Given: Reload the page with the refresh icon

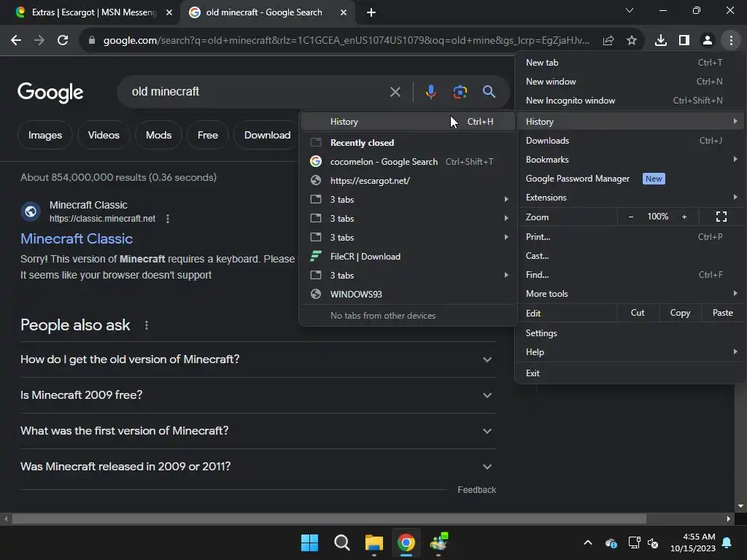Looking at the screenshot, I should pyautogui.click(x=63, y=41).
